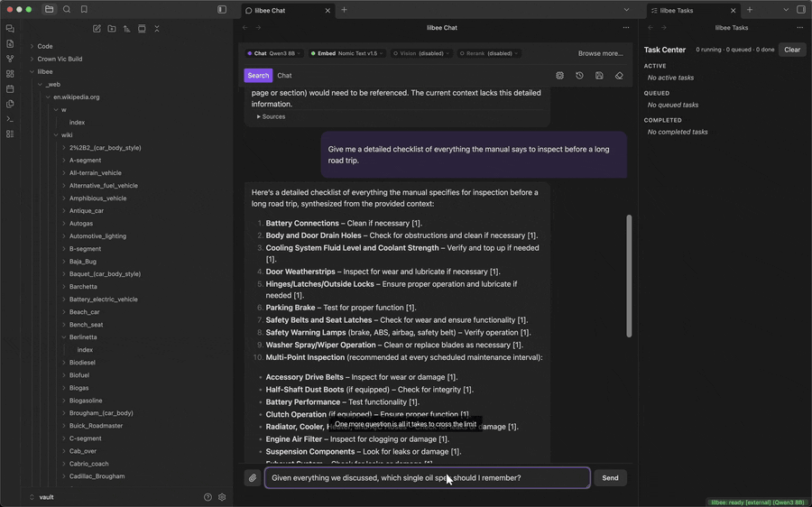This screenshot has height=507, width=812.
Task: Create a new note with pencil icon
Action: pyautogui.click(x=97, y=29)
